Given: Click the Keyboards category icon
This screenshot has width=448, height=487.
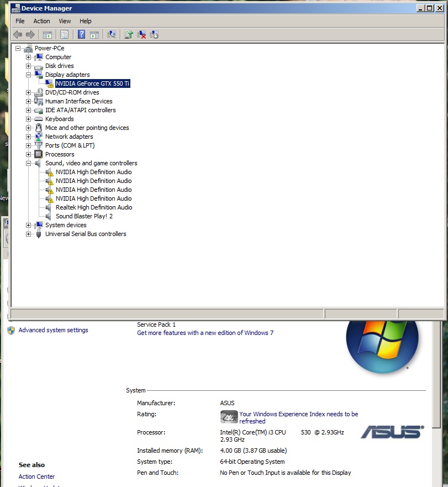Looking at the screenshot, I should pos(39,119).
